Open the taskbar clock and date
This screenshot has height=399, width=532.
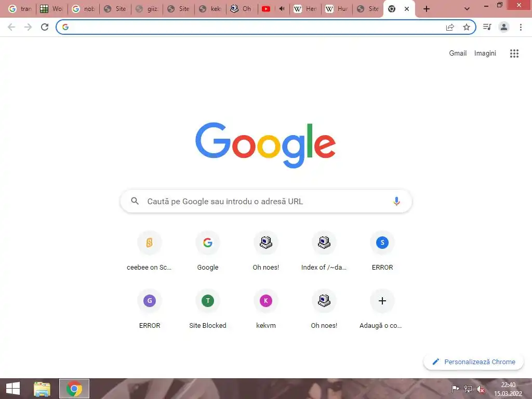click(508, 389)
